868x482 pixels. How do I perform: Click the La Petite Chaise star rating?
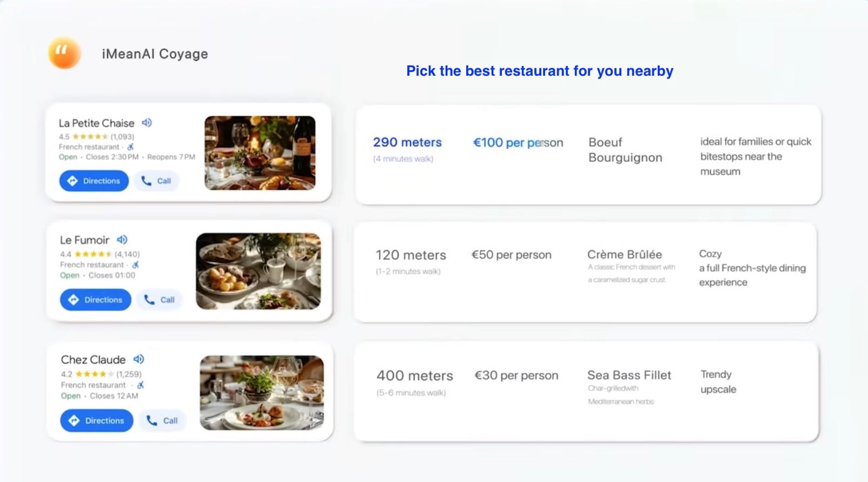point(90,137)
